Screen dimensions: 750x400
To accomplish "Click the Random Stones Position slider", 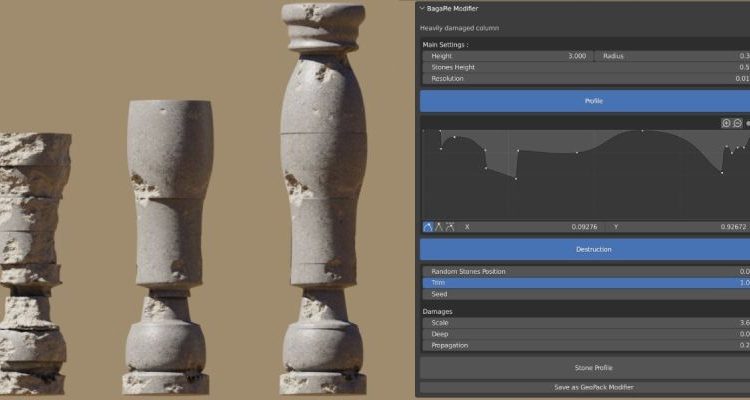I will [585, 272].
